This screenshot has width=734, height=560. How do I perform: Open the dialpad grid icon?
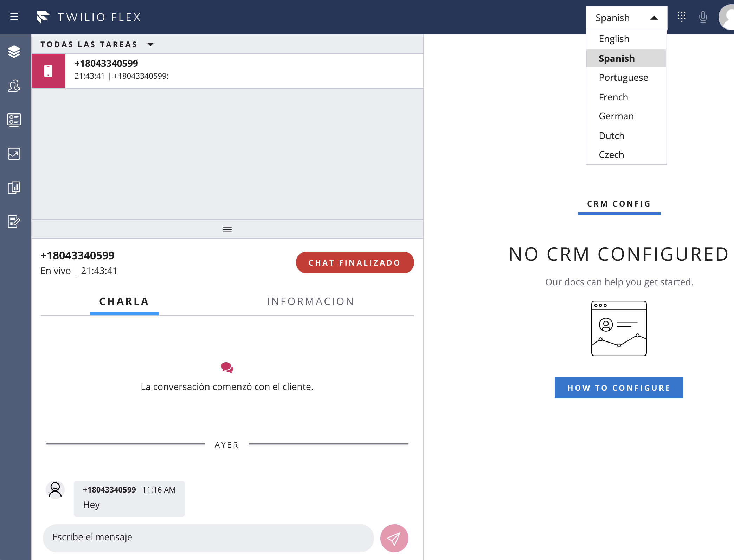click(681, 17)
